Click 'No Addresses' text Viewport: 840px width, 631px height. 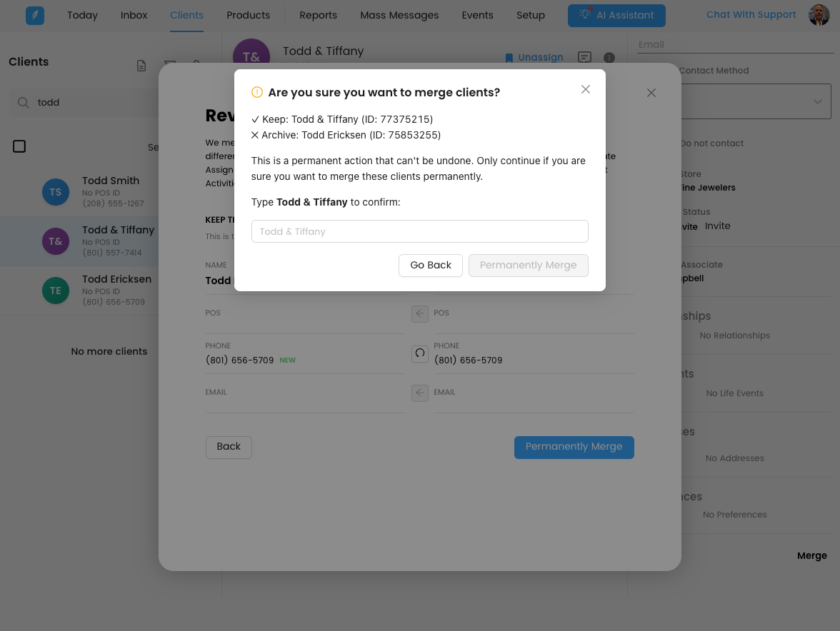tap(734, 458)
